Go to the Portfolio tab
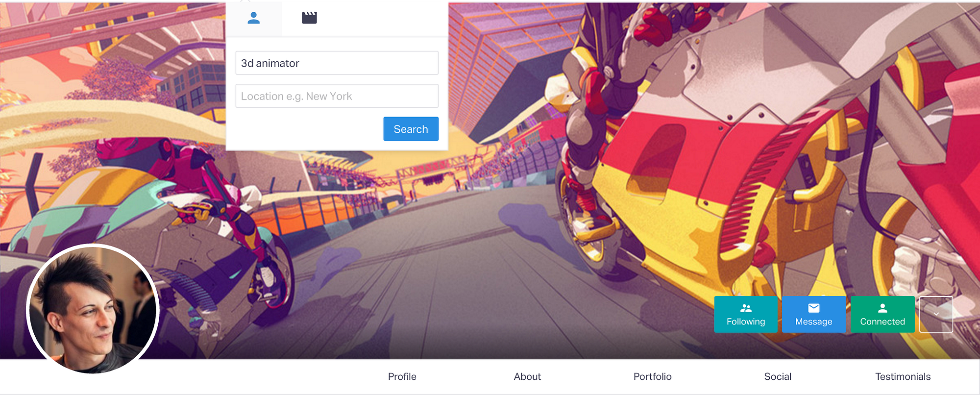980x395 pixels. (652, 376)
